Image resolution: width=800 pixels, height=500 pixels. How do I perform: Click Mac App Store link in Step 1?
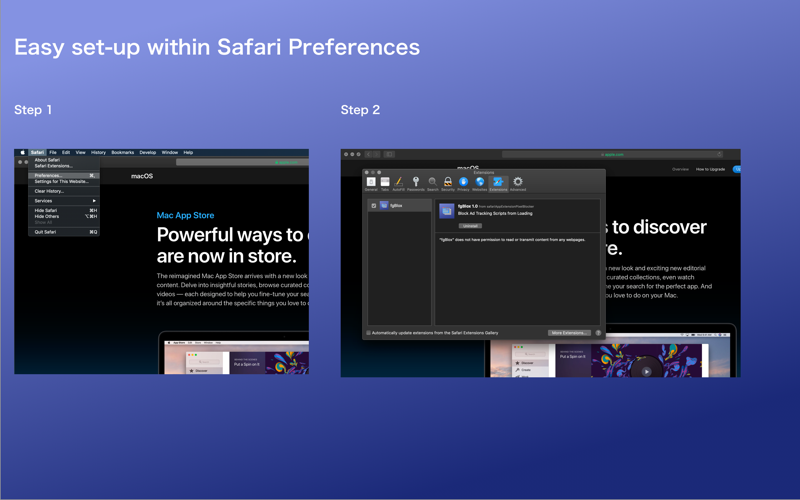pos(185,215)
